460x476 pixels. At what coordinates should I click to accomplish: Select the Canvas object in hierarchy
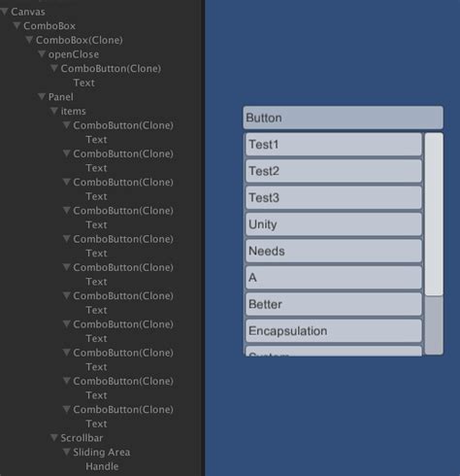tap(28, 12)
